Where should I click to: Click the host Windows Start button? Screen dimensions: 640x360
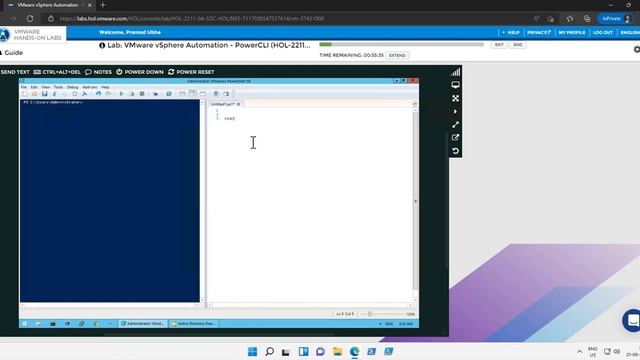[253, 351]
